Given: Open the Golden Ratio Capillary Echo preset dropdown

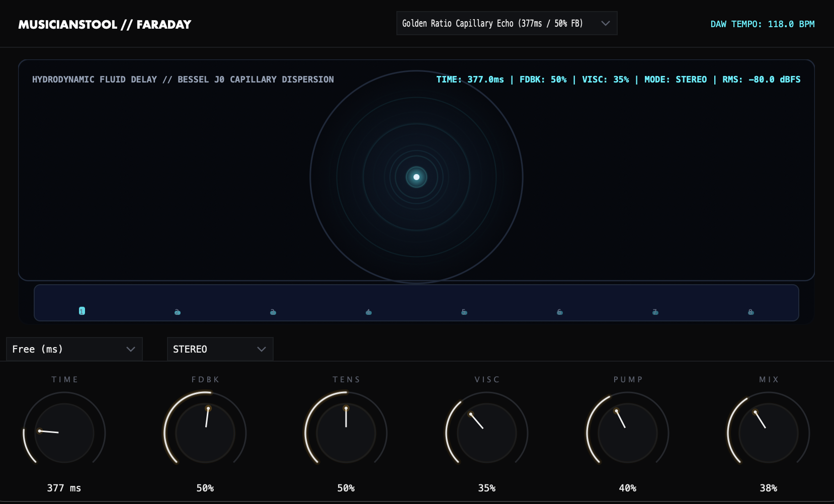Looking at the screenshot, I should (507, 23).
